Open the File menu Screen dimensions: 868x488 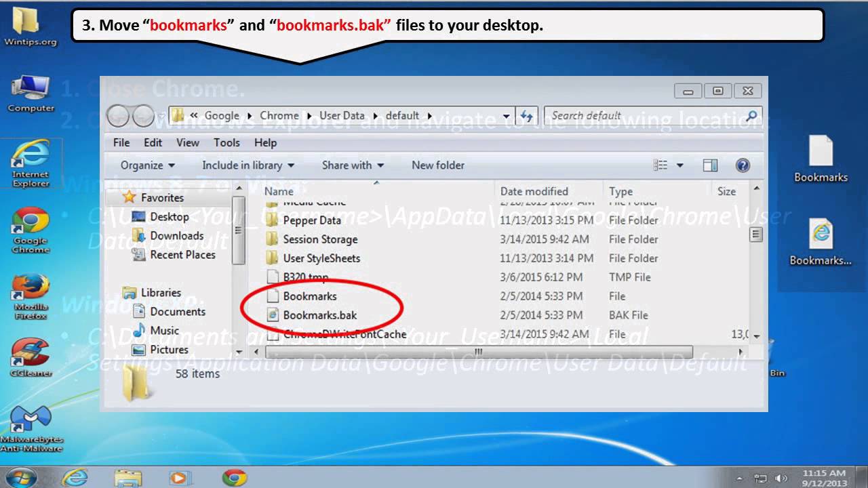coord(121,142)
